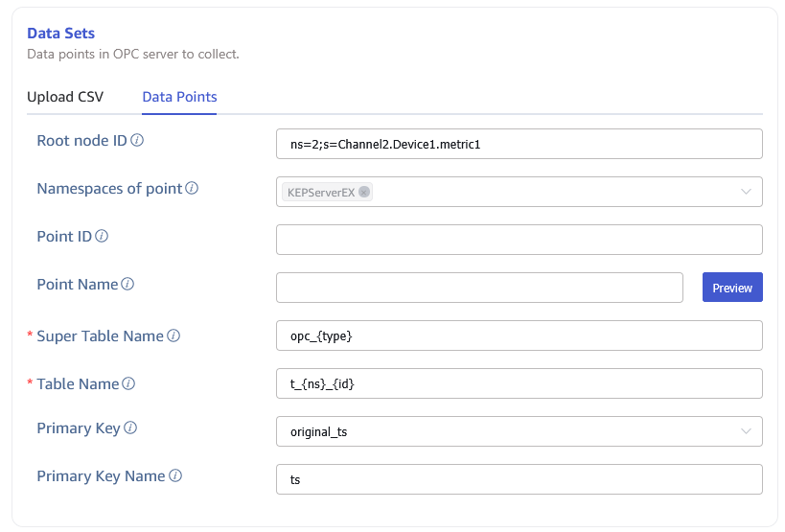Edit the Super Table Name field
Viewport: 785px width, 532px height.
coord(519,335)
